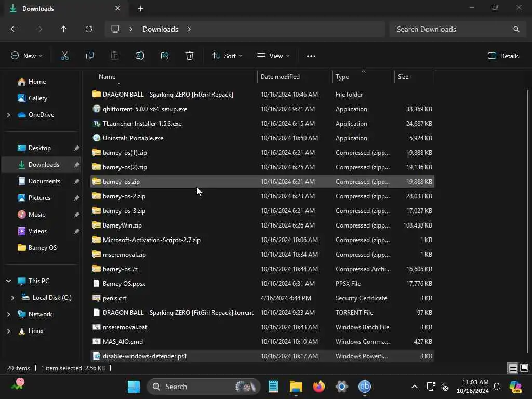Click the Rename toolbar icon
The height and width of the screenshot is (399, 532).
tap(139, 56)
